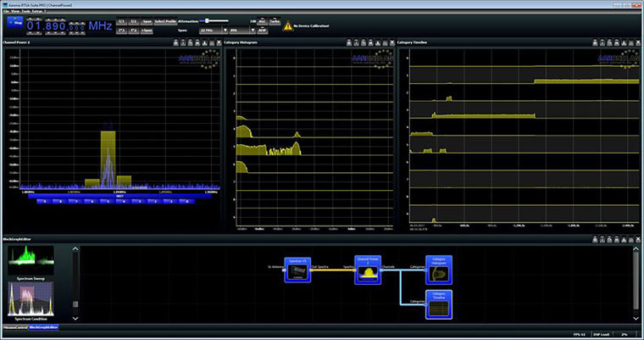
Task: Select the Category Timeline block in the graph
Action: [x=439, y=304]
